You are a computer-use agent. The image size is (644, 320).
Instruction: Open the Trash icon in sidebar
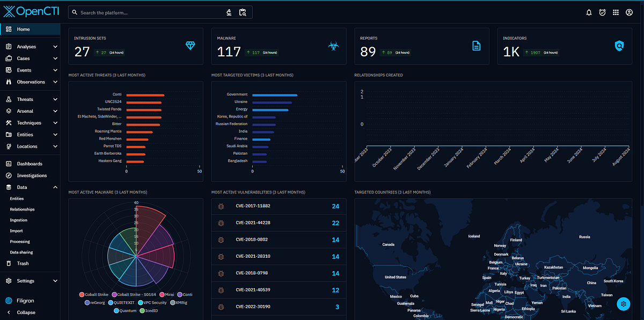pyautogui.click(x=9, y=263)
